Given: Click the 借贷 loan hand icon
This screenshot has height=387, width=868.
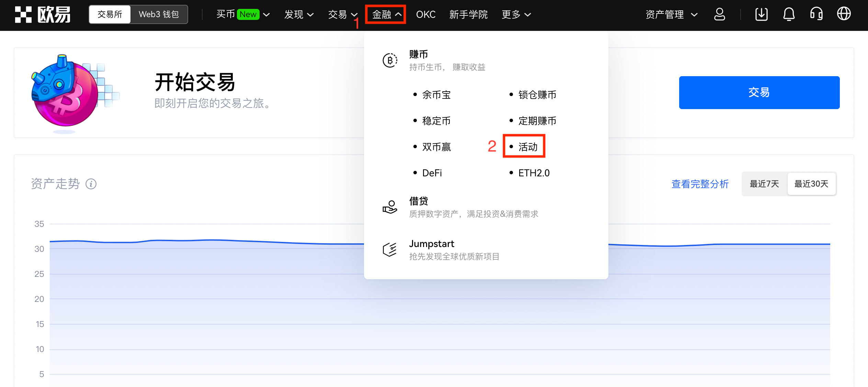Looking at the screenshot, I should [390, 207].
